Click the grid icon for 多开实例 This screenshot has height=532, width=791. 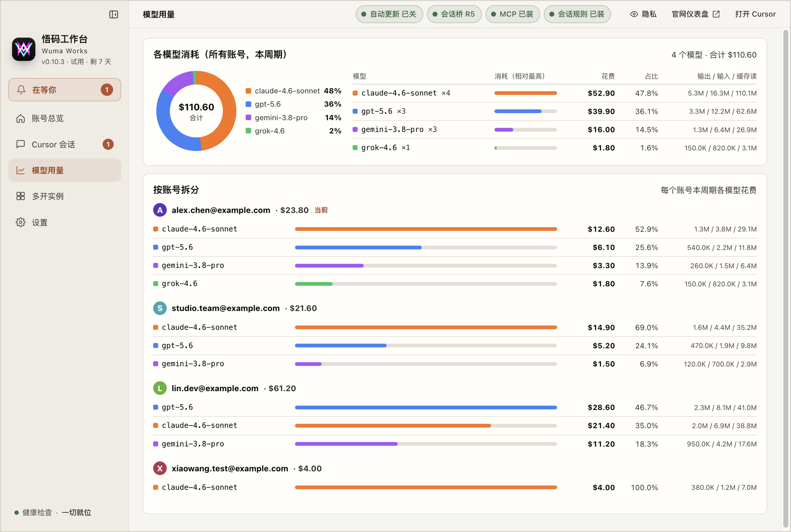(21, 196)
